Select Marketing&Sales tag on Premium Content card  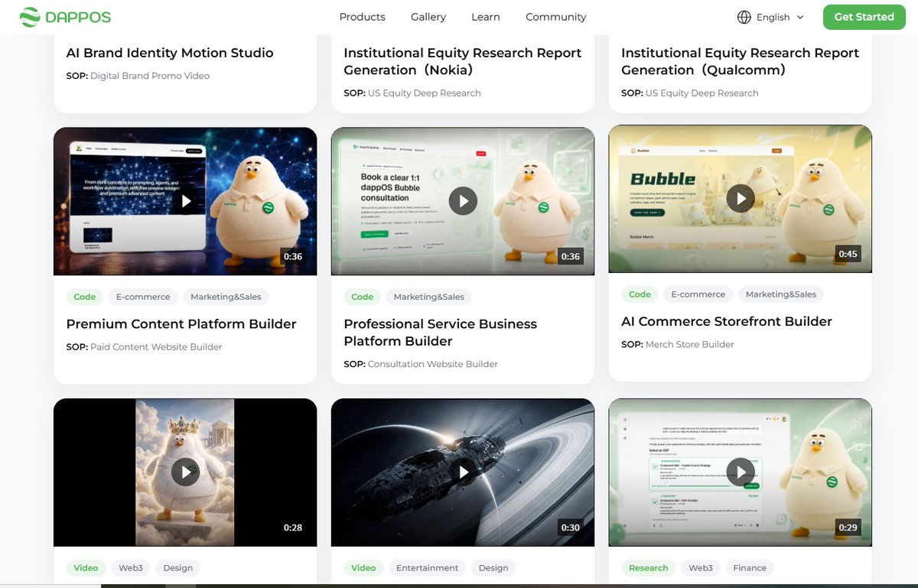coord(226,297)
